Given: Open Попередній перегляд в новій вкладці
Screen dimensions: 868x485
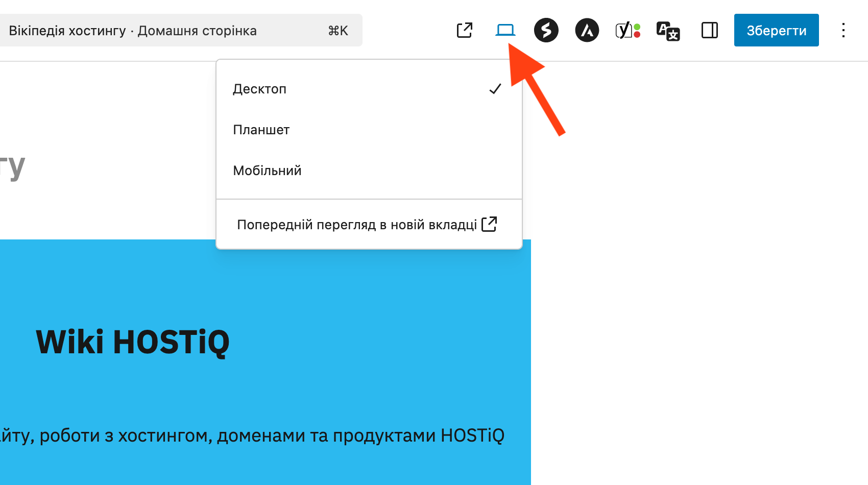Looking at the screenshot, I should [368, 224].
